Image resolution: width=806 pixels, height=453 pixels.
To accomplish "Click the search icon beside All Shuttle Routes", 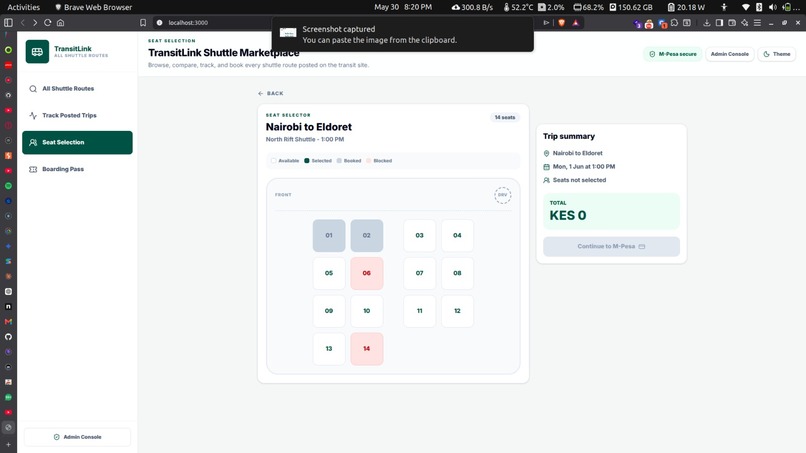I will tap(33, 89).
